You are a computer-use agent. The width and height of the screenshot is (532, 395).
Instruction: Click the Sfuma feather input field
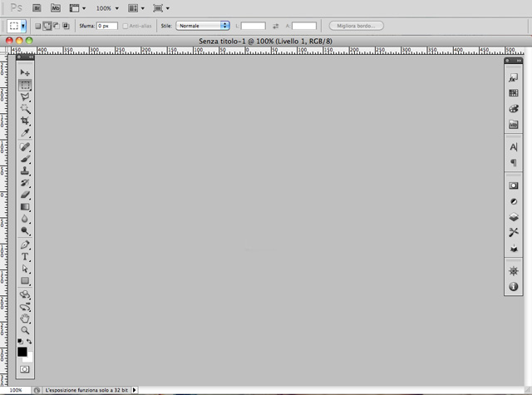click(108, 26)
